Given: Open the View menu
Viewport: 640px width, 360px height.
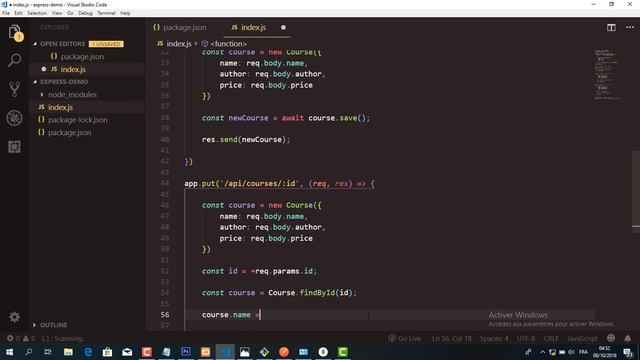Looking at the screenshot, I should tap(57, 13).
